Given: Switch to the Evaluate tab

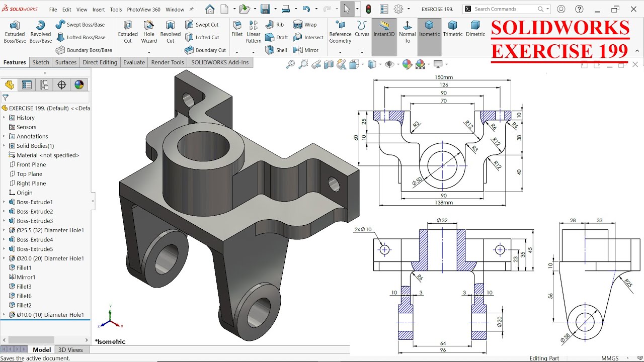Looking at the screenshot, I should pos(134,62).
